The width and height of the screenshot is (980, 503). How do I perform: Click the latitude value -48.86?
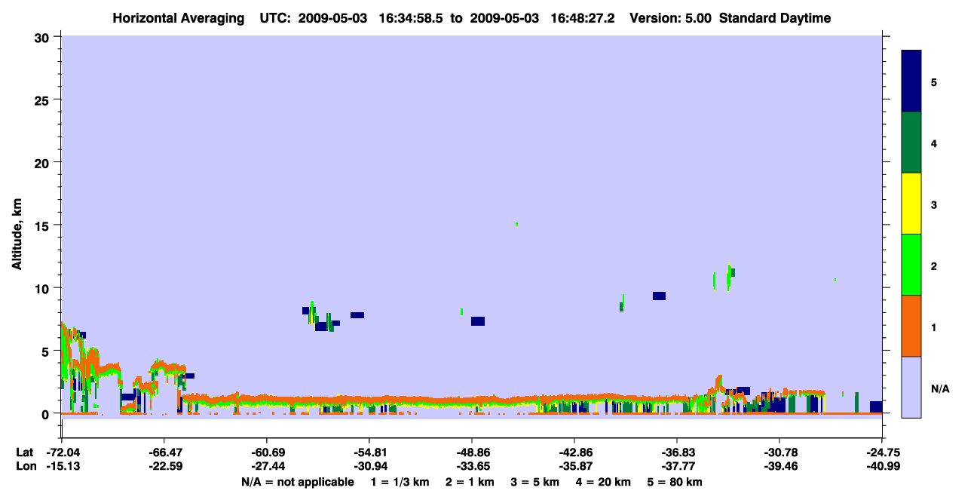click(472, 452)
